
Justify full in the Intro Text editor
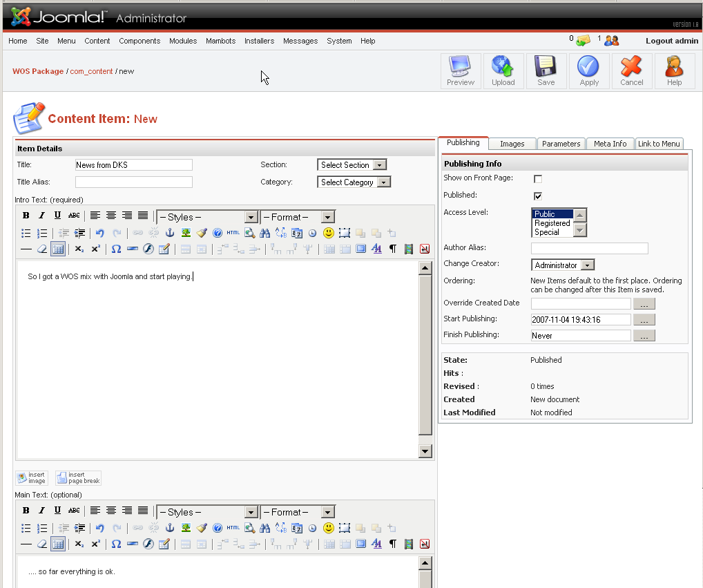coord(143,216)
